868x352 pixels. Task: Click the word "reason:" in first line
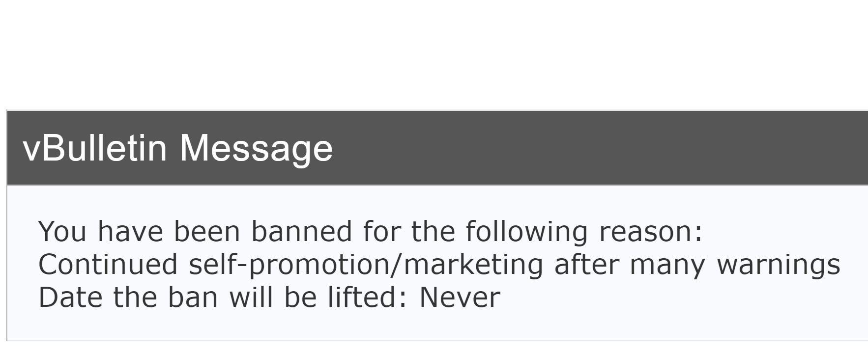[x=651, y=231]
